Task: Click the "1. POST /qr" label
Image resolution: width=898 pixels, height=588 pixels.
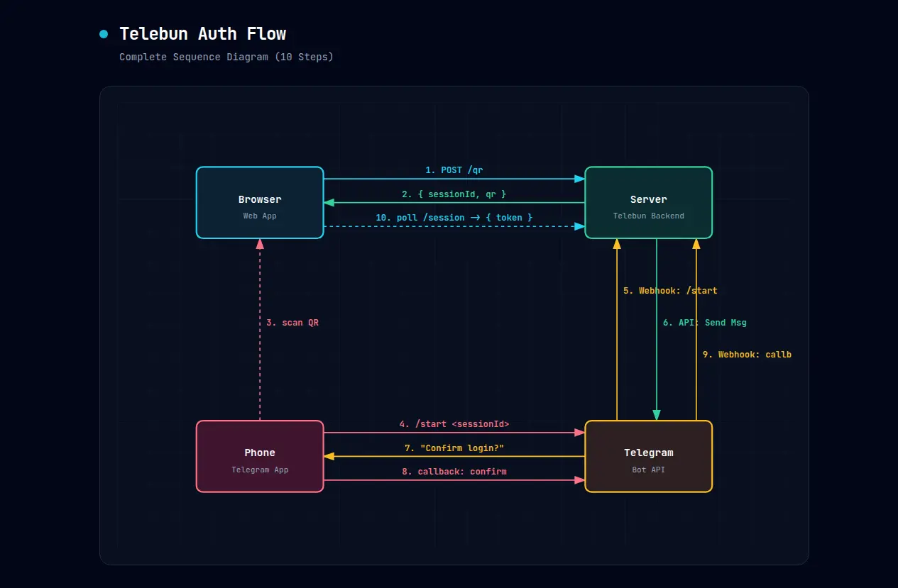Action: pyautogui.click(x=454, y=170)
